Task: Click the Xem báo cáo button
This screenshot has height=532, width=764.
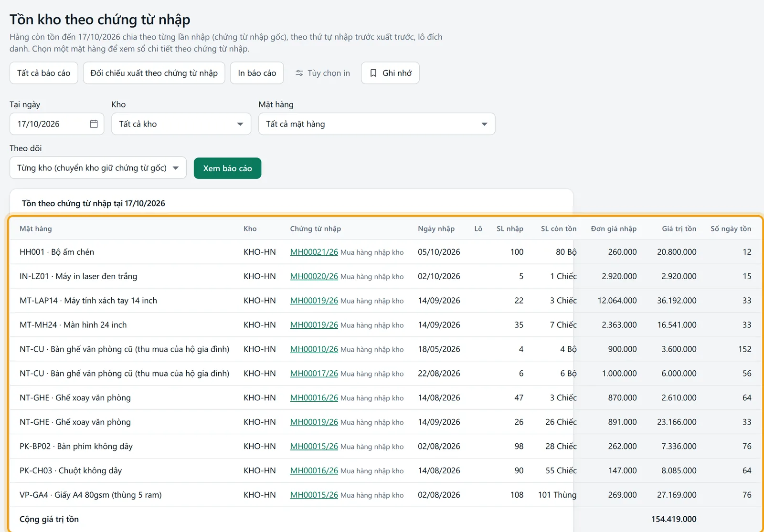Action: click(x=227, y=168)
